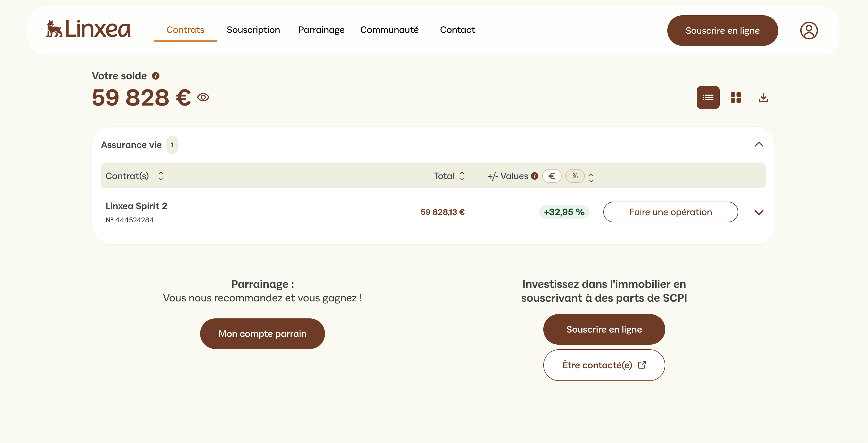Click the total amount 59 828,13 €
The height and width of the screenshot is (443, 868).
442,212
